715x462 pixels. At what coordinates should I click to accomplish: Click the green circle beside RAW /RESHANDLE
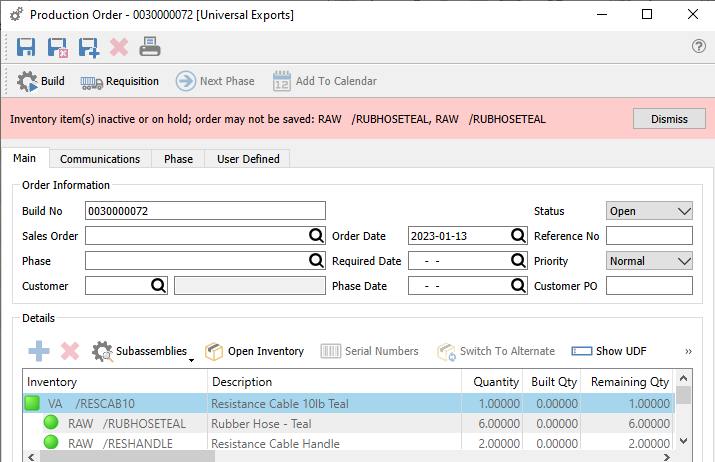(x=51, y=442)
